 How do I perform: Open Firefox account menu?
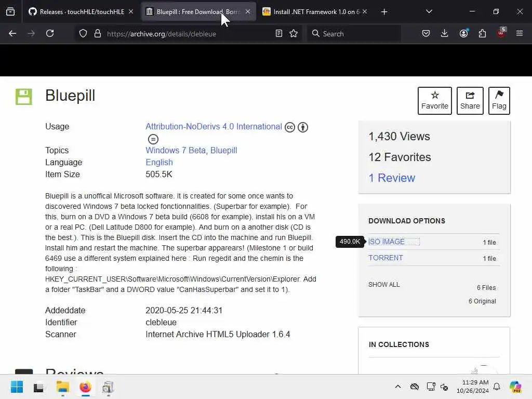point(463,33)
